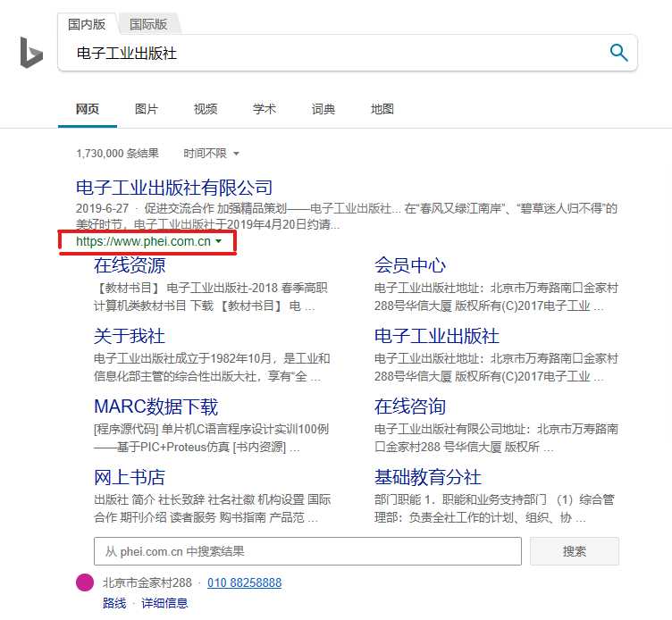Open the 电子工业出版社有限公司 result title
The width and height of the screenshot is (672, 620).
coord(174,188)
